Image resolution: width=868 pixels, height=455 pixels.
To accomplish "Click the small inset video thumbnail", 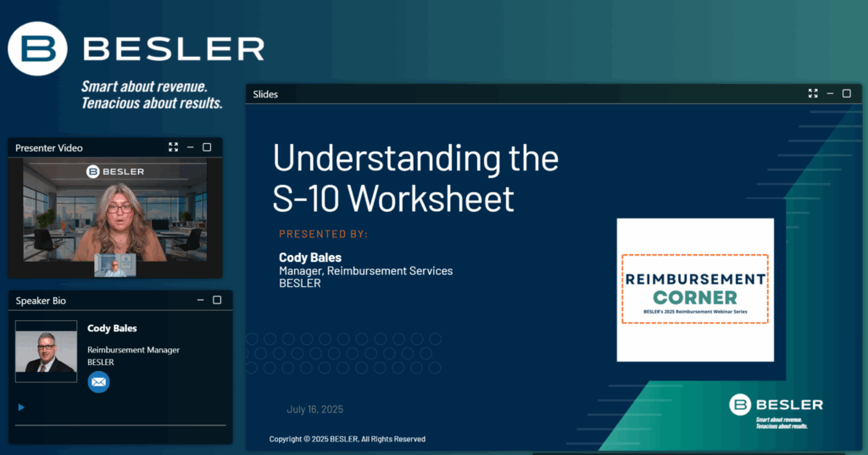I will pos(115,265).
